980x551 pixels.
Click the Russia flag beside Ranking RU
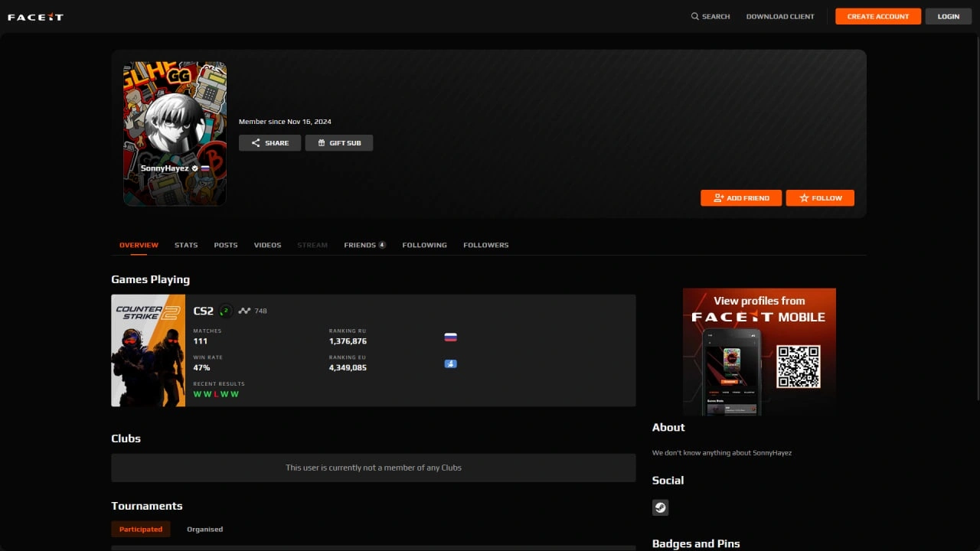tap(451, 337)
